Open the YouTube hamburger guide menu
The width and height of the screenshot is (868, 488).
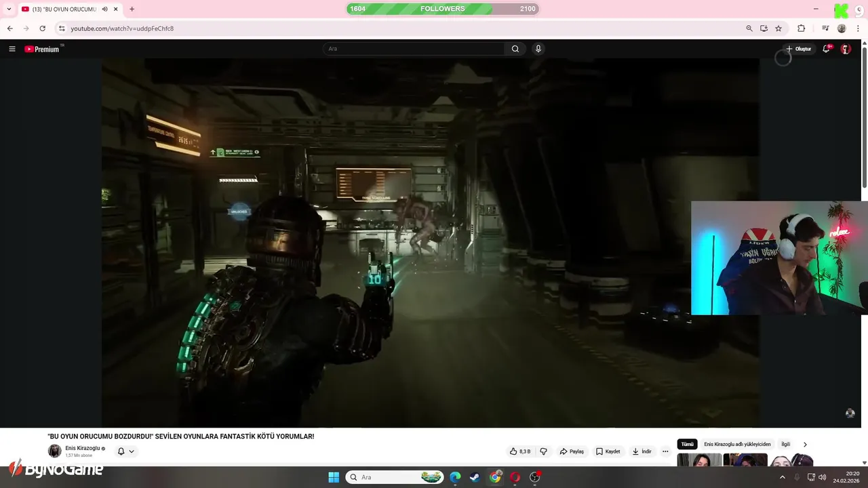(x=12, y=49)
